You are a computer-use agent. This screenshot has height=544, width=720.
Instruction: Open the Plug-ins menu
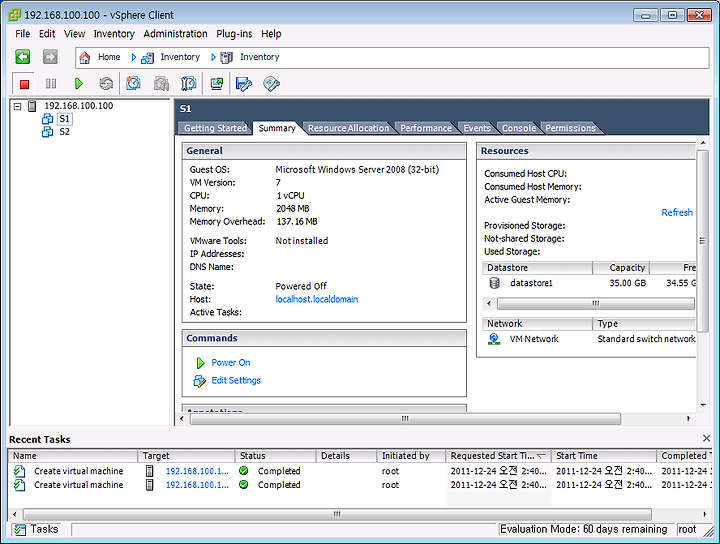234,34
